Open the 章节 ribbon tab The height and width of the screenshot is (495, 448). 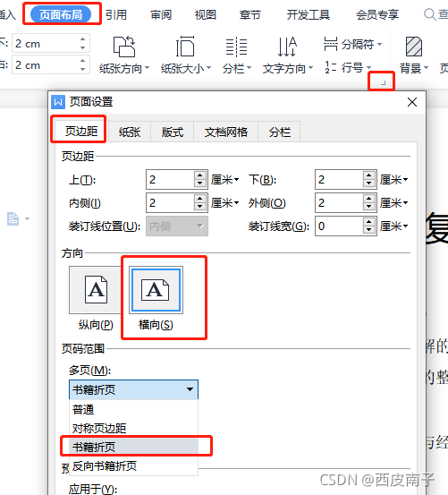pos(250,14)
